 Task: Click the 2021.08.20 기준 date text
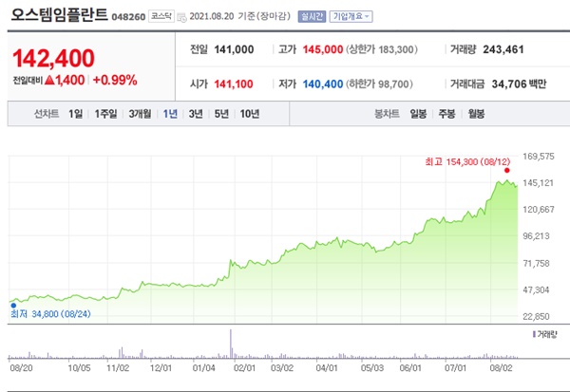pyautogui.click(x=240, y=16)
